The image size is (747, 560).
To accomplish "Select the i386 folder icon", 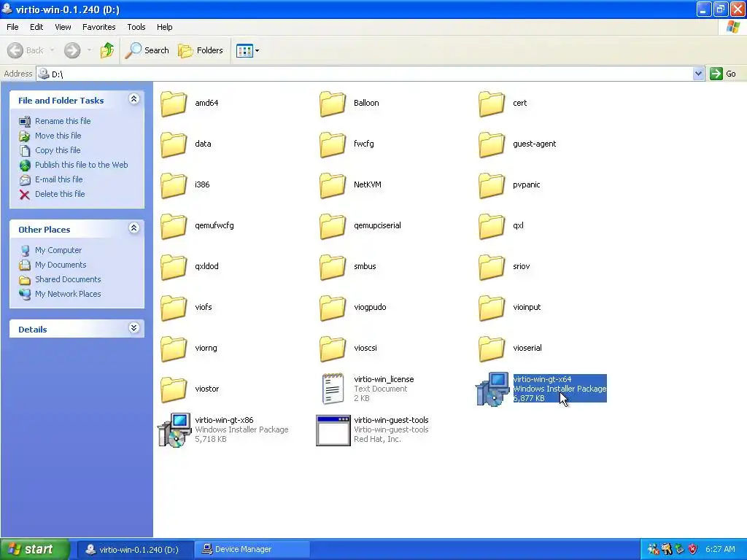I will pos(174,186).
